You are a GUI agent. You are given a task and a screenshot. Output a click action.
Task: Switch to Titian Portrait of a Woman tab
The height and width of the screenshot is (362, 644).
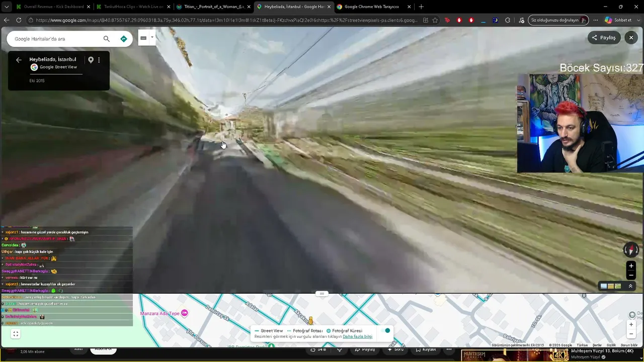(213, 7)
